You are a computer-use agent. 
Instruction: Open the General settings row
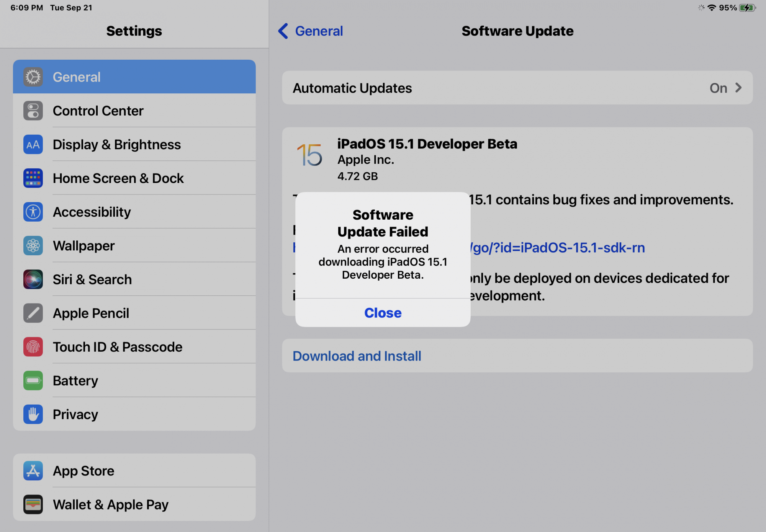click(134, 77)
